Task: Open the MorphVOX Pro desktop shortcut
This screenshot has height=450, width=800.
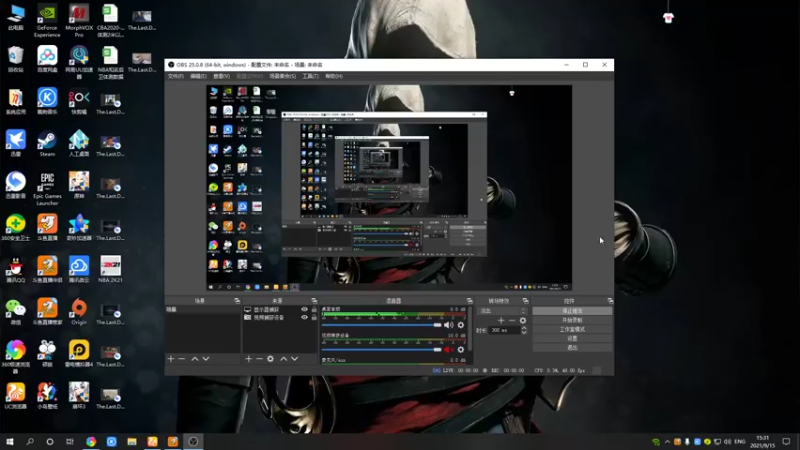Action: [x=79, y=21]
